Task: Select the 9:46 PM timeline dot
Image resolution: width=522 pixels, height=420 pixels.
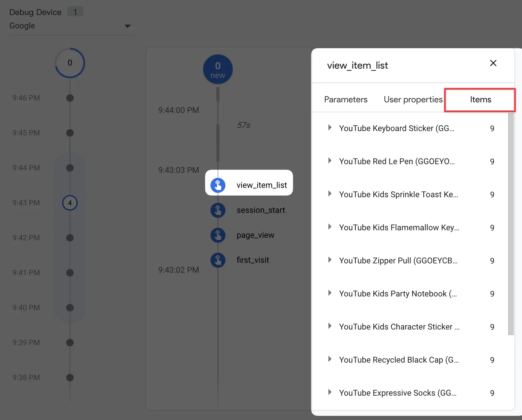Action: (70, 98)
